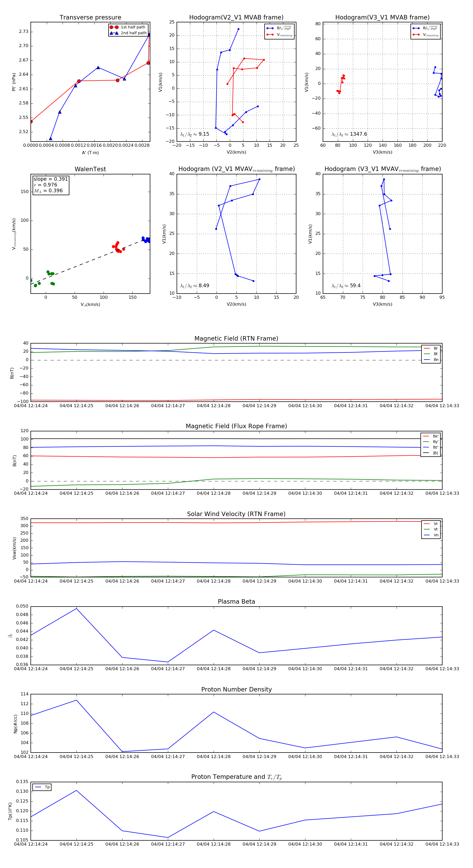This screenshot has width=473, height=868.
Task: Select the By' legend entry
Action: click(x=431, y=442)
